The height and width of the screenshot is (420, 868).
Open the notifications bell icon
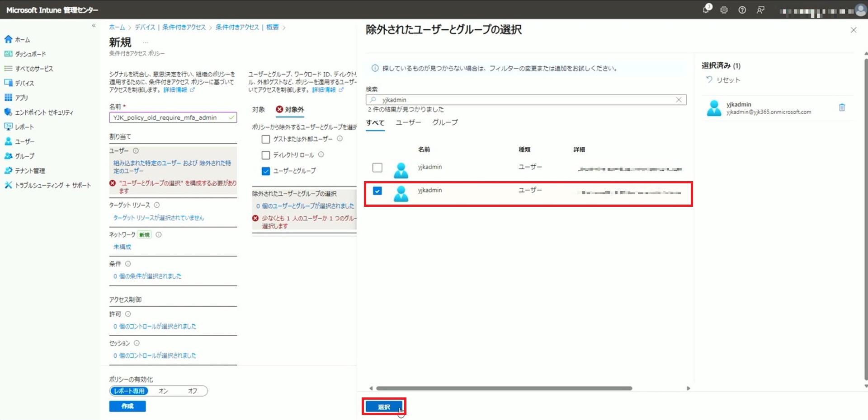point(706,9)
